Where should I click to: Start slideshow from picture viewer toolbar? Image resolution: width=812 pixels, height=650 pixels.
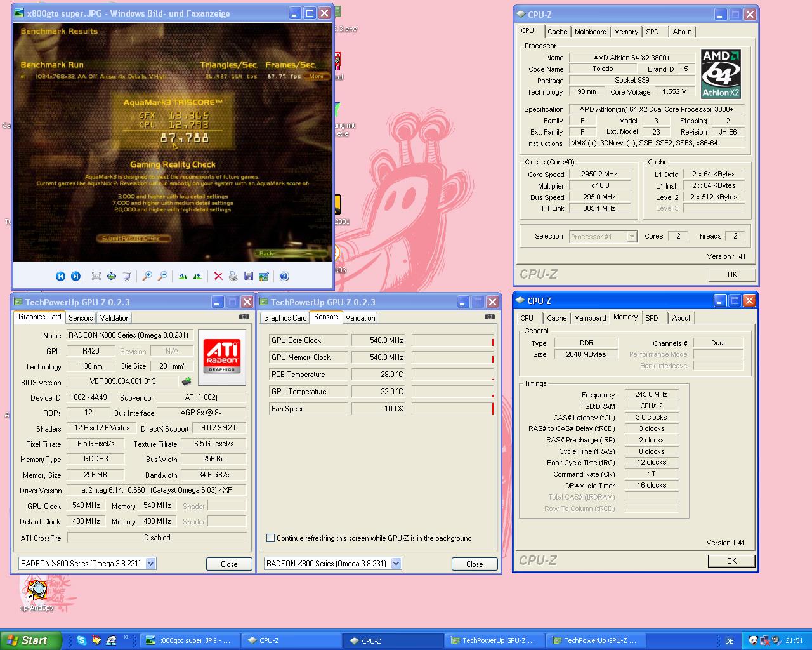click(x=127, y=276)
